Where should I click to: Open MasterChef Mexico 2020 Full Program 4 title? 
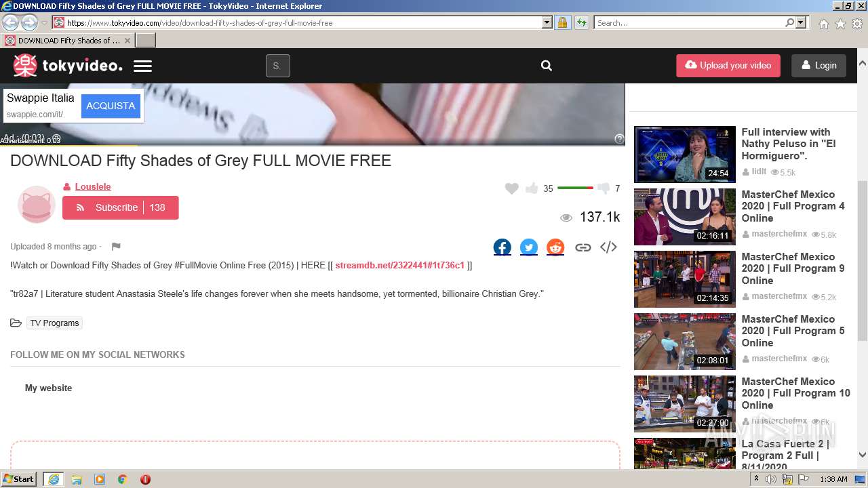click(793, 206)
